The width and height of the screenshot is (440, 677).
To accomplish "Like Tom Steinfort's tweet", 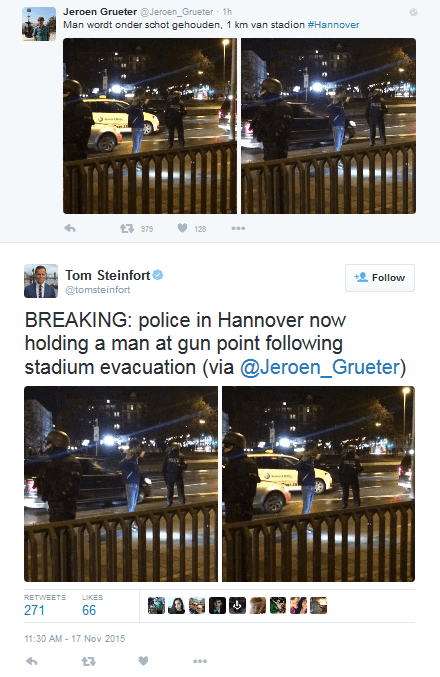I will pos(143,661).
